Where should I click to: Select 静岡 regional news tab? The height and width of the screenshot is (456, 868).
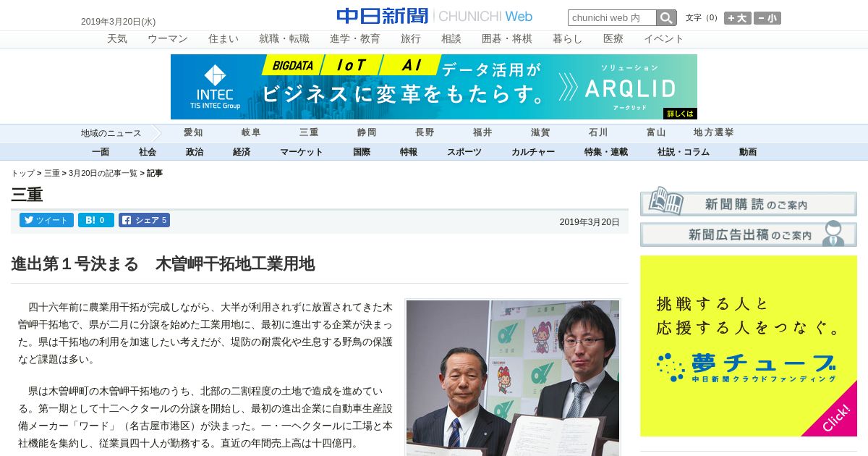tap(367, 132)
